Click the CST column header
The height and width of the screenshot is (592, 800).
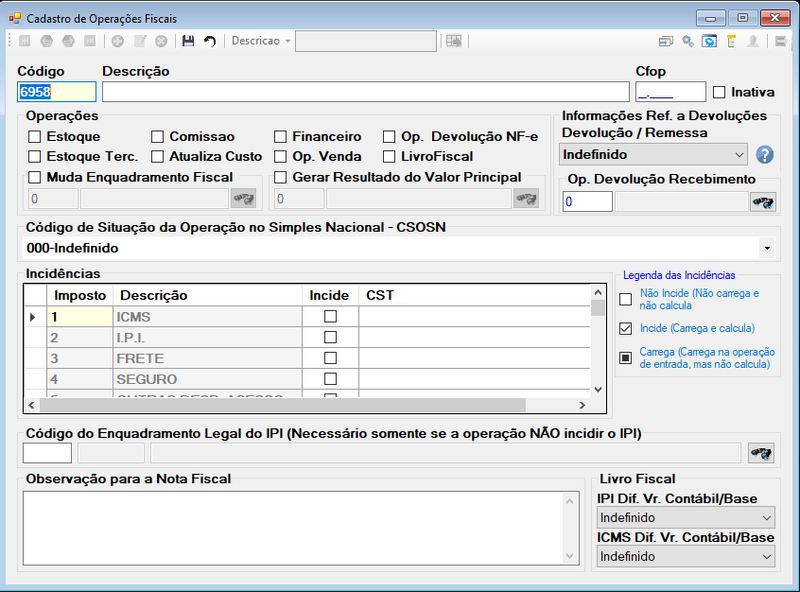(474, 295)
